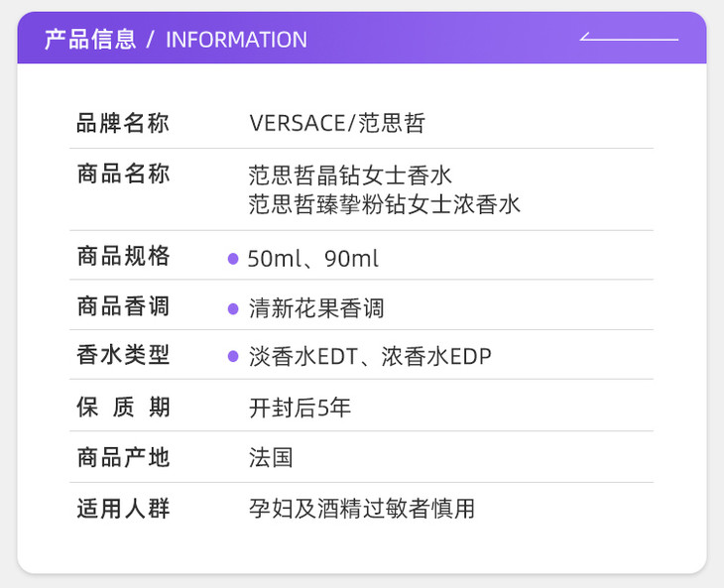Select the 范思哲臻挚粉钻女士浓香水 product name

coord(384,205)
